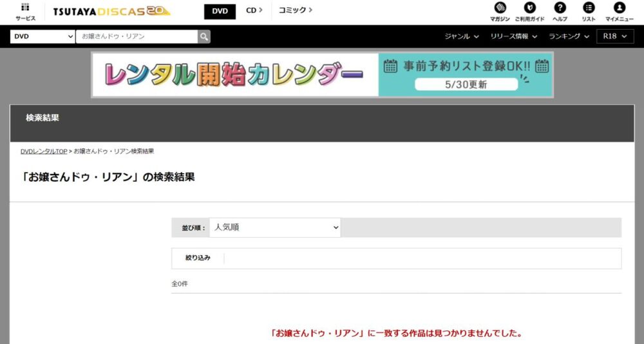This screenshot has width=644, height=344.
Task: Click the 並び順 label
Action: [193, 227]
